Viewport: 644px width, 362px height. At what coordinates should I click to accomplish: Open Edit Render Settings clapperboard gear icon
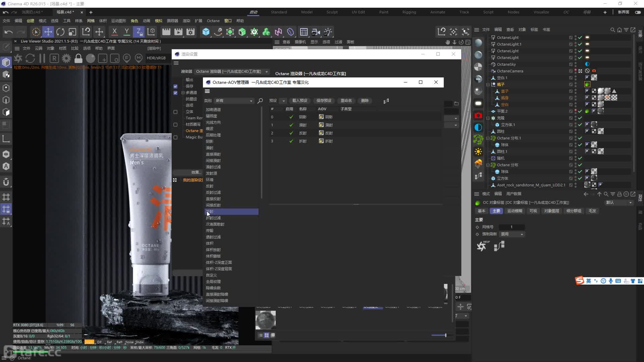(x=191, y=32)
